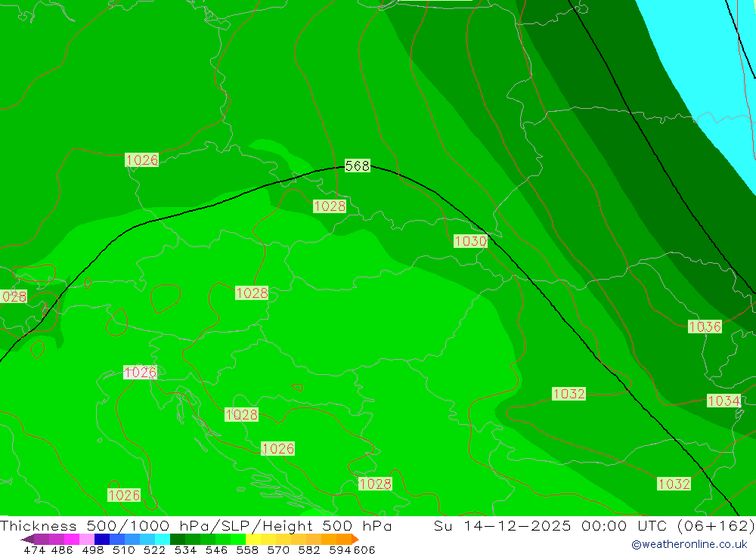
Task: Click the yellow legend swatch after bright green
Action: 253,539
